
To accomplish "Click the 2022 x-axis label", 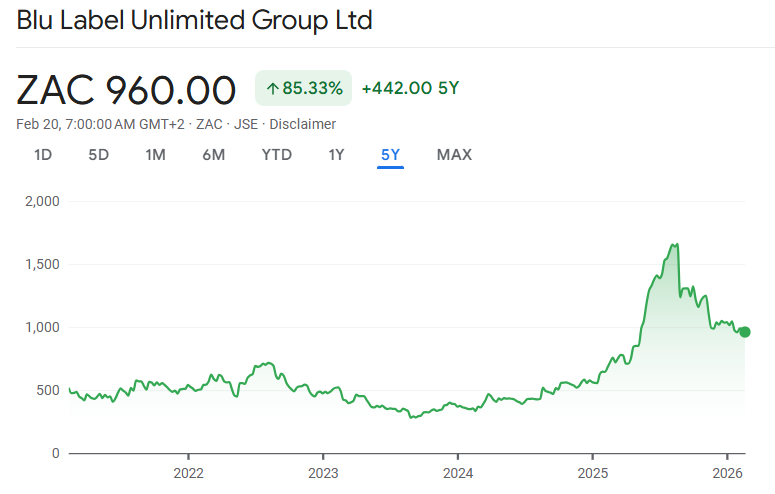I will pyautogui.click(x=188, y=472).
